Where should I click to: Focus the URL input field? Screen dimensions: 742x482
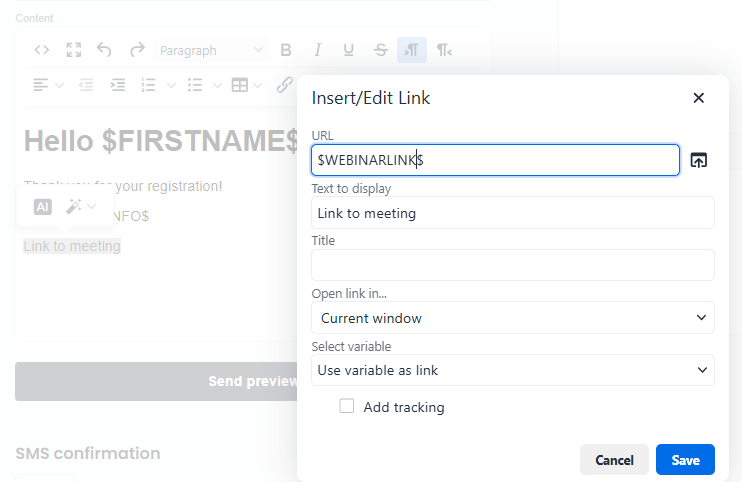pyautogui.click(x=495, y=160)
